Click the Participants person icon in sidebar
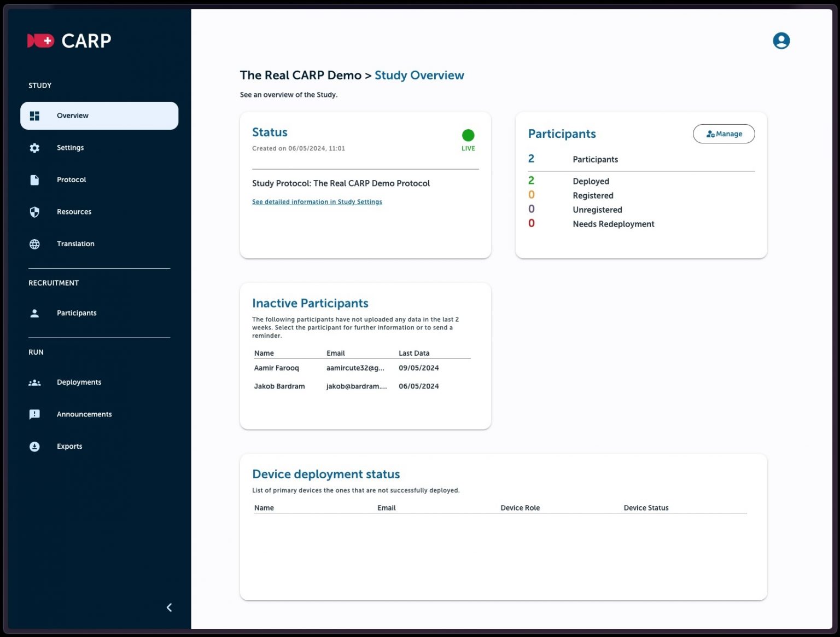Viewport: 840px width, 637px height. [34, 313]
